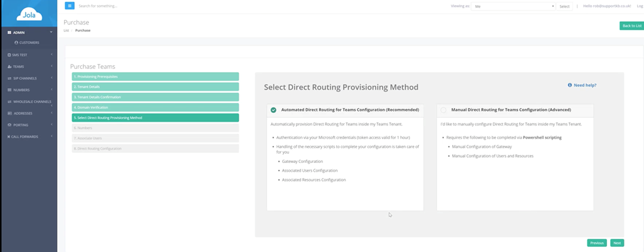Click the Log out link

point(640,6)
